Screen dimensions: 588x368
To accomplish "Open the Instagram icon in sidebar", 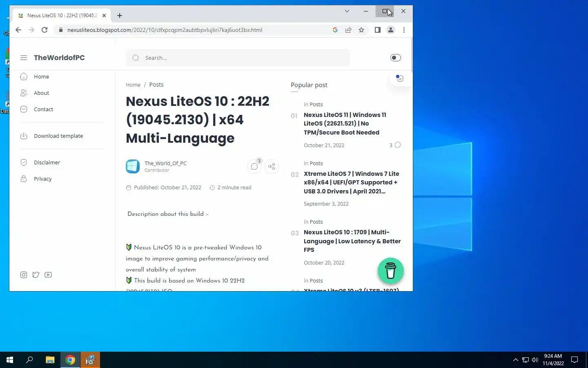I will pos(24,275).
